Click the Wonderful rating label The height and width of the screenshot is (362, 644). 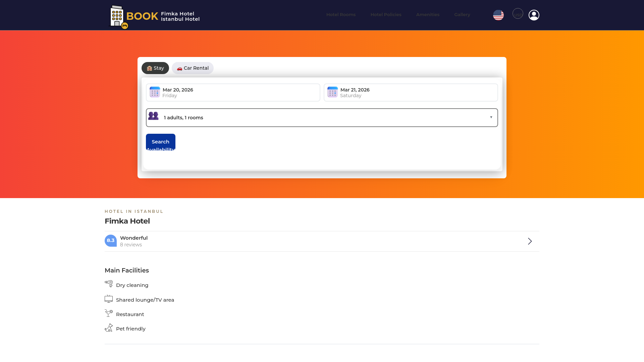134,238
